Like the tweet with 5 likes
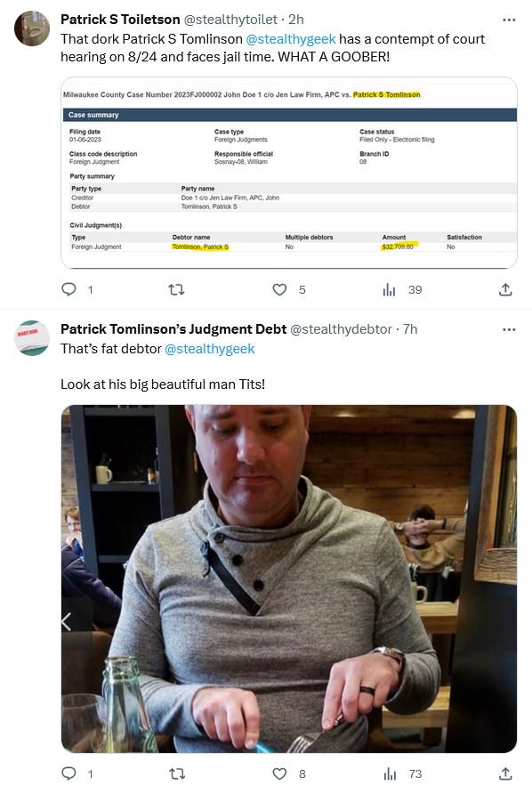The height and width of the screenshot is (793, 532). click(x=279, y=289)
